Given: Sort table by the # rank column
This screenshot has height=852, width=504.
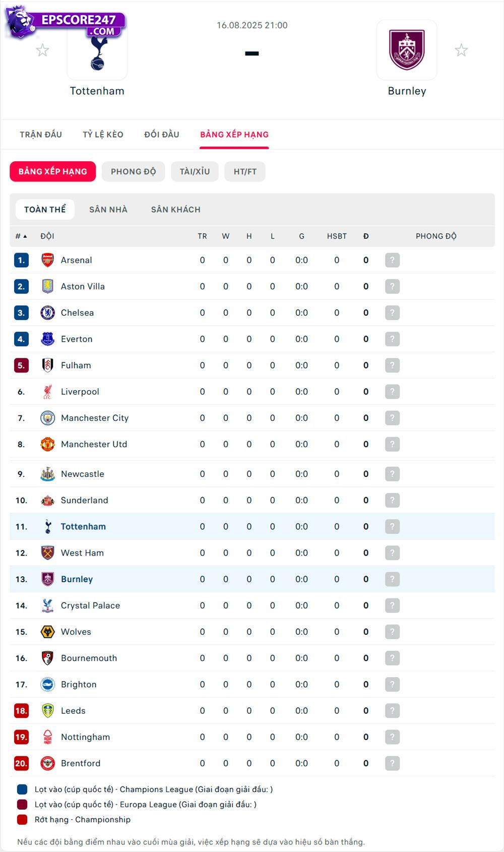Looking at the screenshot, I should [21, 236].
